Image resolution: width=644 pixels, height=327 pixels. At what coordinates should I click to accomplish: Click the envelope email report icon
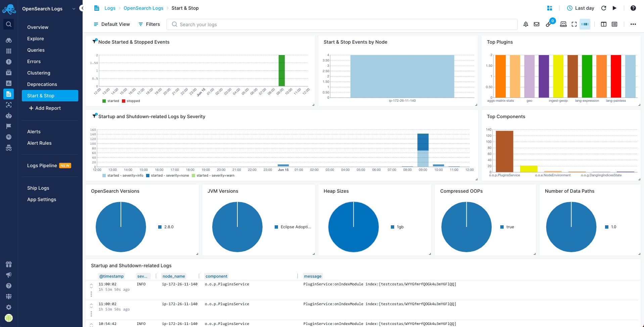pyautogui.click(x=537, y=24)
